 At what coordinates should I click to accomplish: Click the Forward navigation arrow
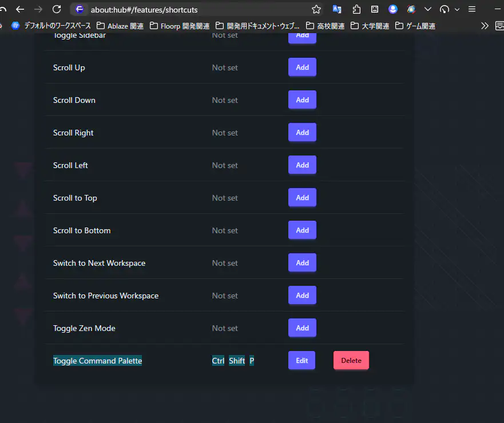tap(38, 10)
